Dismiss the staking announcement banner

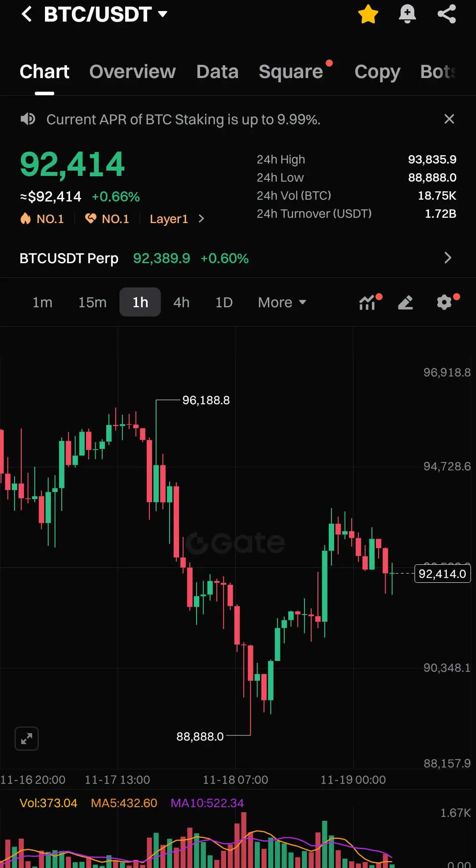(x=449, y=119)
